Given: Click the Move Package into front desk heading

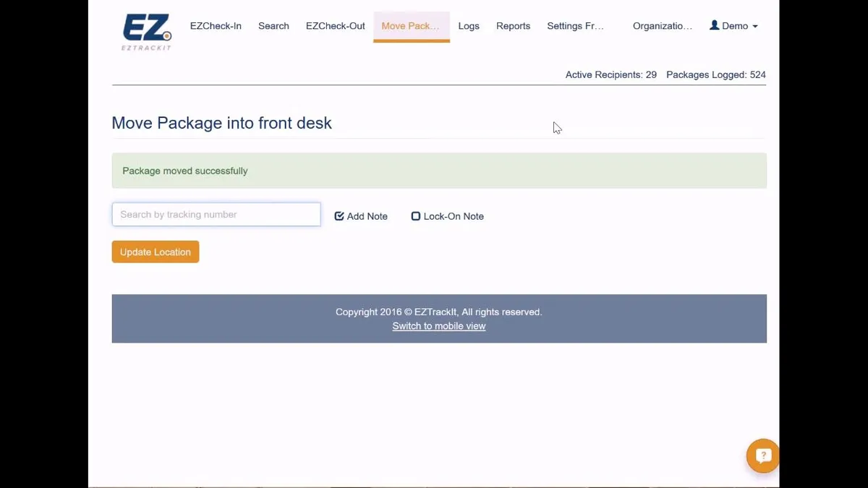Looking at the screenshot, I should click(x=222, y=123).
